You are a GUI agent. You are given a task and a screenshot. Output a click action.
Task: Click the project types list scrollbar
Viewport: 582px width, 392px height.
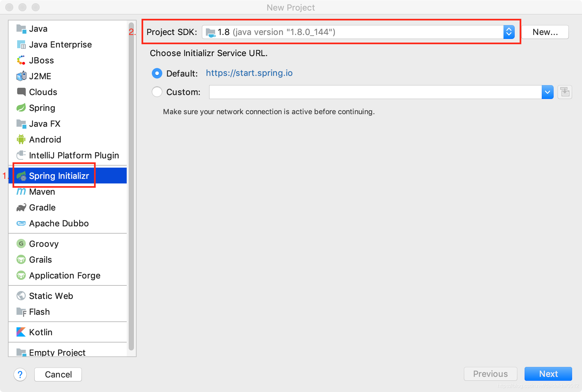pos(131,186)
